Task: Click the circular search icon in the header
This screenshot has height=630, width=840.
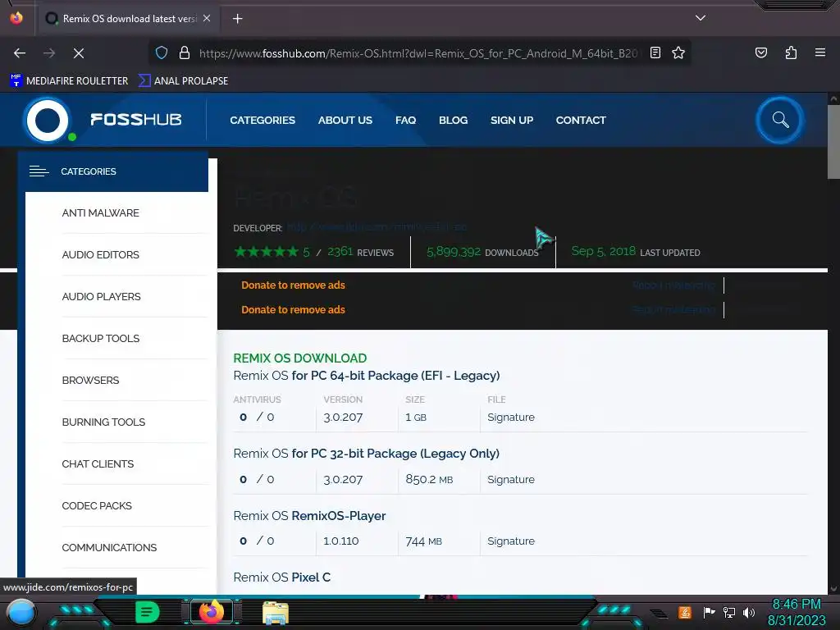Action: click(x=780, y=120)
